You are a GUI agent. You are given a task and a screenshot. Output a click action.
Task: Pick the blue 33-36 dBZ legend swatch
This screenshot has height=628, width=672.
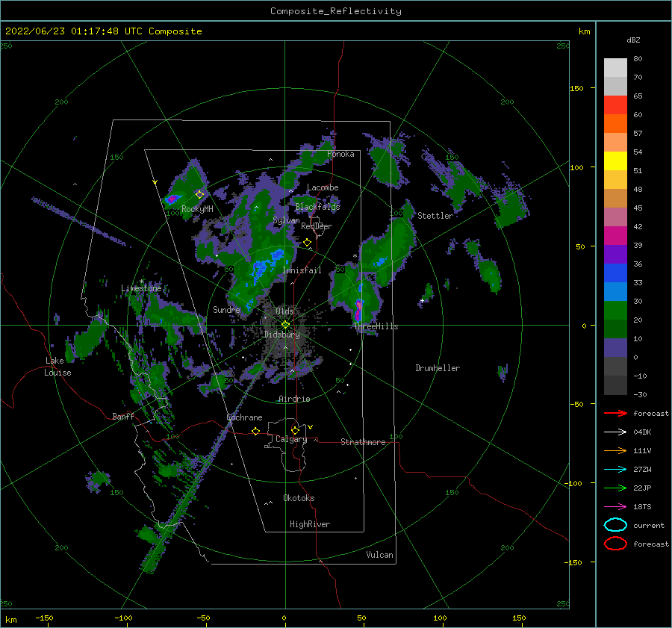pyautogui.click(x=615, y=273)
